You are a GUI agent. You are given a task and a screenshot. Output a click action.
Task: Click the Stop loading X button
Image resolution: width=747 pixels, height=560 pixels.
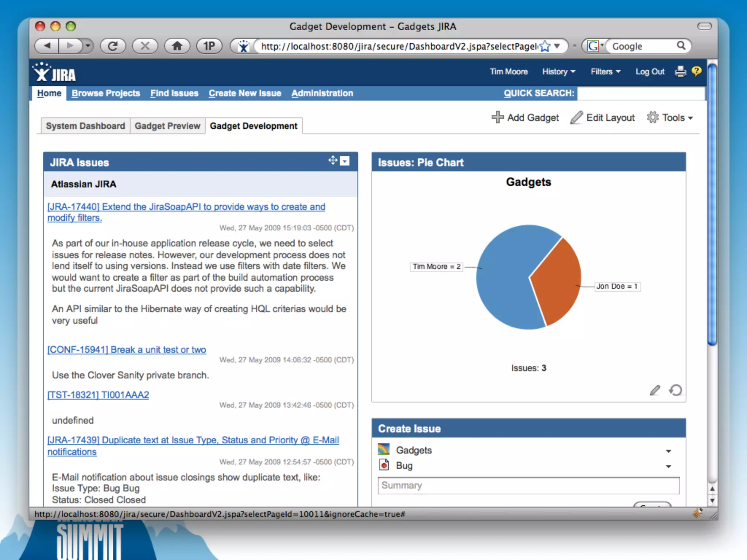click(x=145, y=46)
